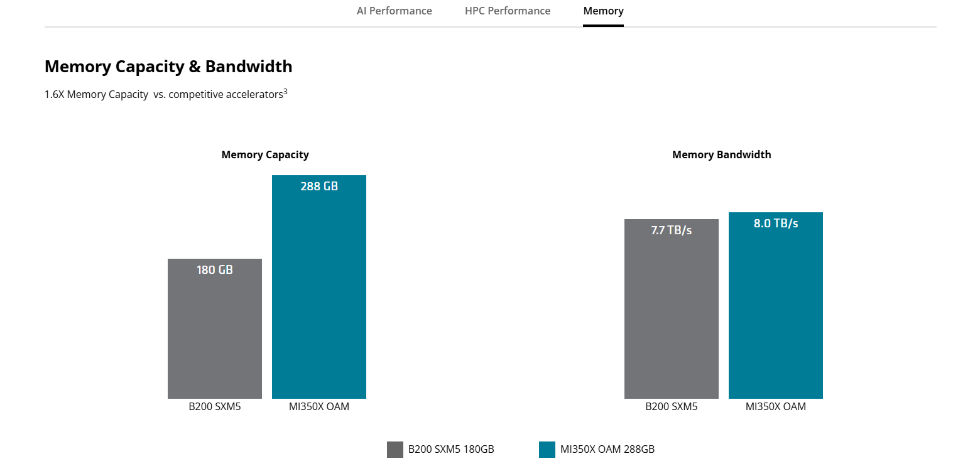Viewport: 980px width, 471px height.
Task: Click the Memory Capacity & Bandwidth heading
Action: tap(168, 67)
